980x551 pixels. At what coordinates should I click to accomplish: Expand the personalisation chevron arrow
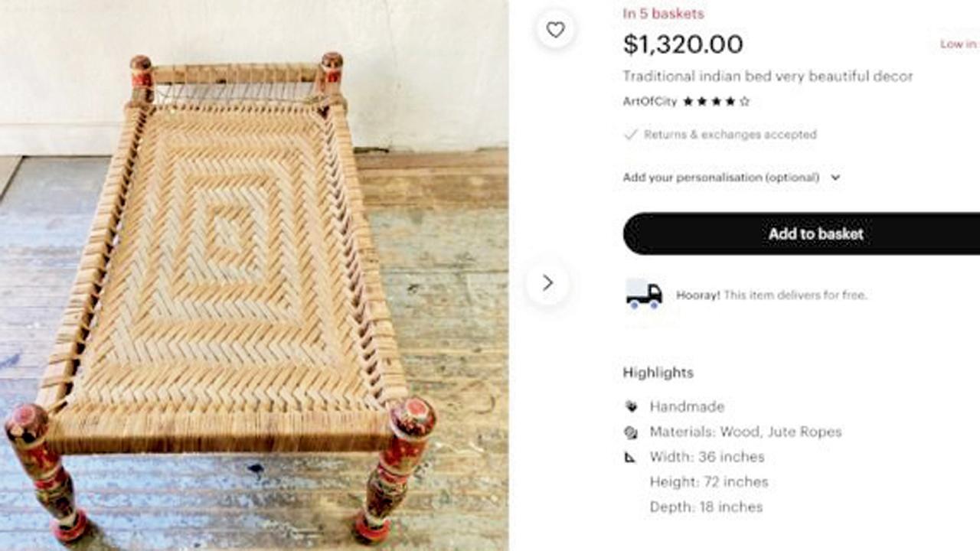tap(835, 178)
